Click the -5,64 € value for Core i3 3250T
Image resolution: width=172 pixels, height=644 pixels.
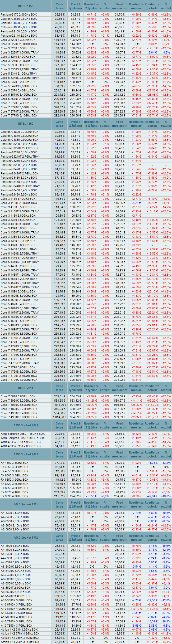(x=152, y=52)
